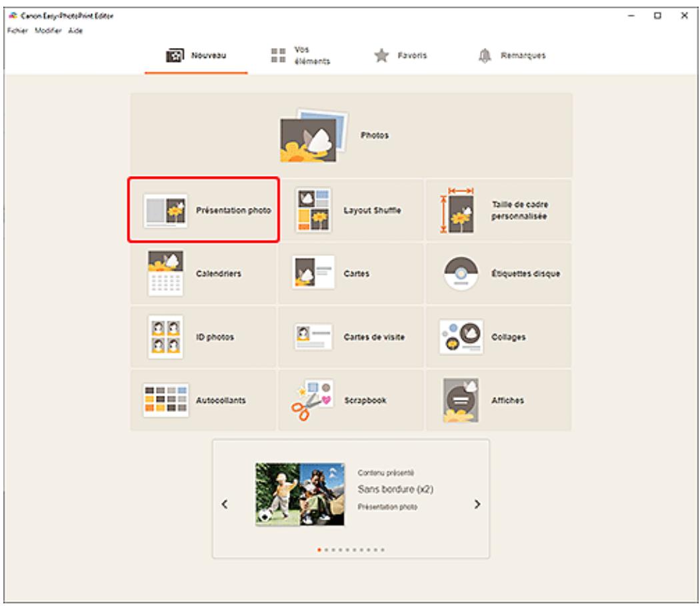700x606 pixels.
Task: Click the Layout Shuffle label text
Action: (372, 211)
